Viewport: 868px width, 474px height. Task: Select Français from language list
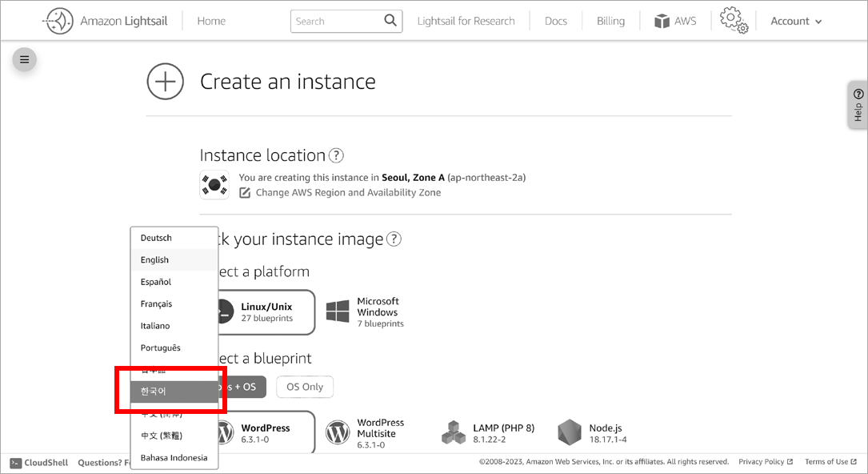point(174,304)
